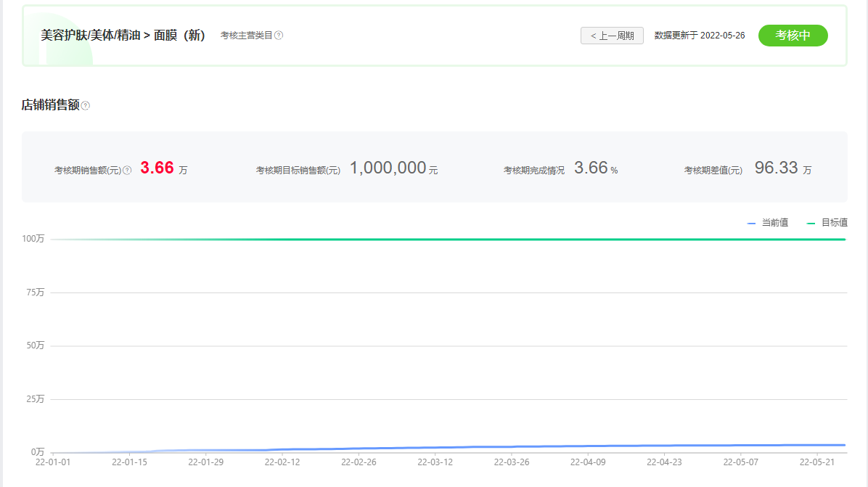Open help tooltip icon after 考核期销售额(元)
This screenshot has width=868, height=487.
pos(127,171)
